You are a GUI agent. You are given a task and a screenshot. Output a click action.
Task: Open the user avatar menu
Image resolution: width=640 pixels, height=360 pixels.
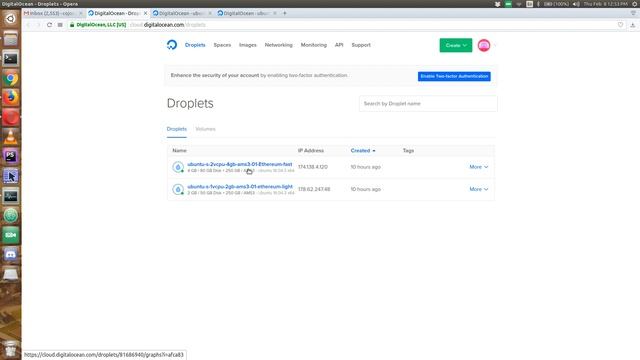tap(484, 45)
